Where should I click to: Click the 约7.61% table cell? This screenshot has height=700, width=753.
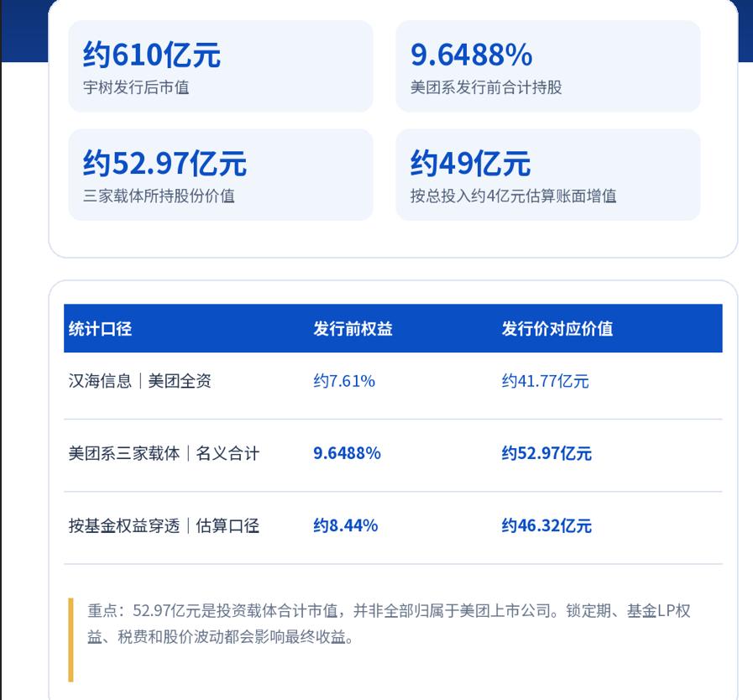[x=344, y=381]
